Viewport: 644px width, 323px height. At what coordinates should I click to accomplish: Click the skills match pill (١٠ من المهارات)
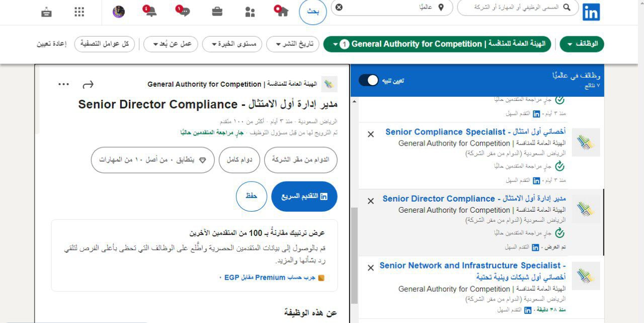153,160
